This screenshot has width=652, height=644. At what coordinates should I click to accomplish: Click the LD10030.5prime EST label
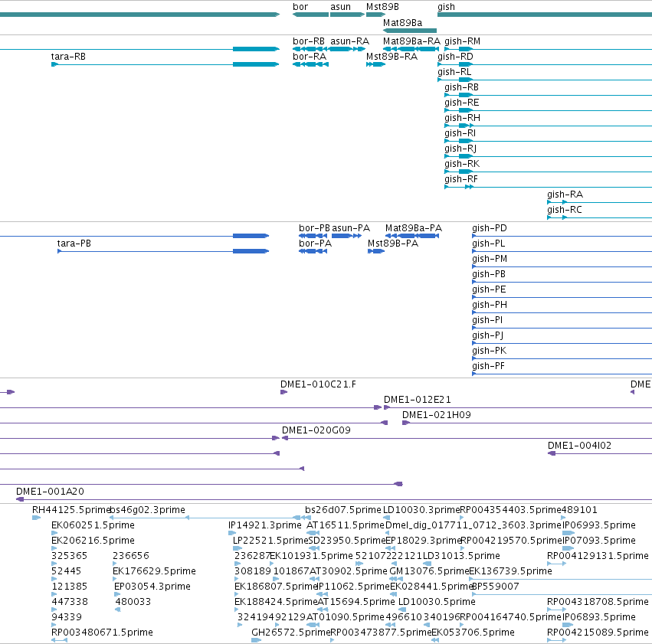tap(437, 602)
